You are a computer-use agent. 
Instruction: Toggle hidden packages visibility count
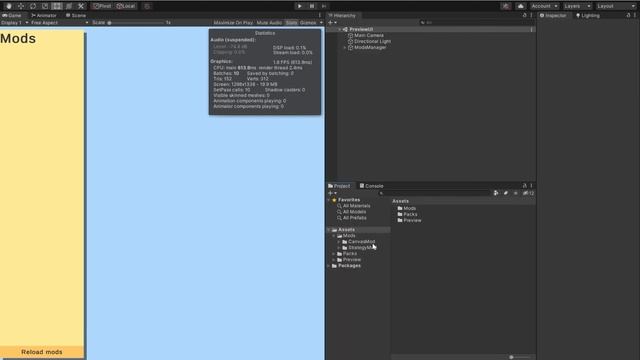pyautogui.click(x=528, y=193)
